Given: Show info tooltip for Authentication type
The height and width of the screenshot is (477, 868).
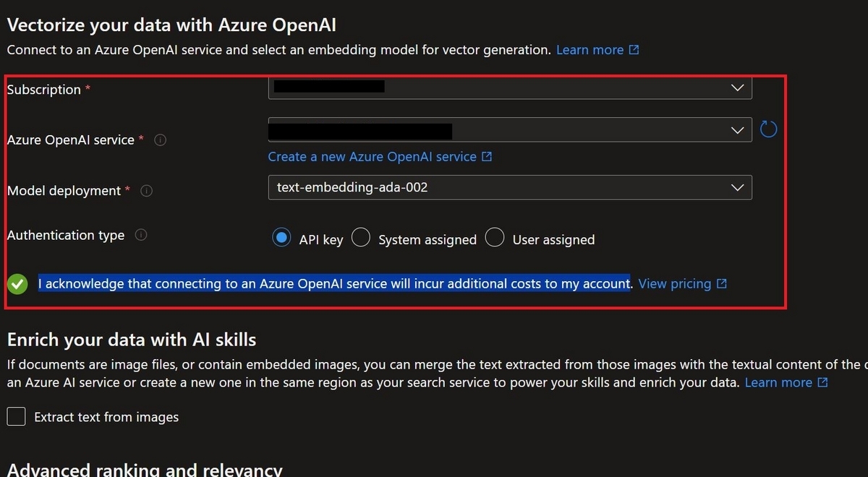Looking at the screenshot, I should tap(141, 235).
